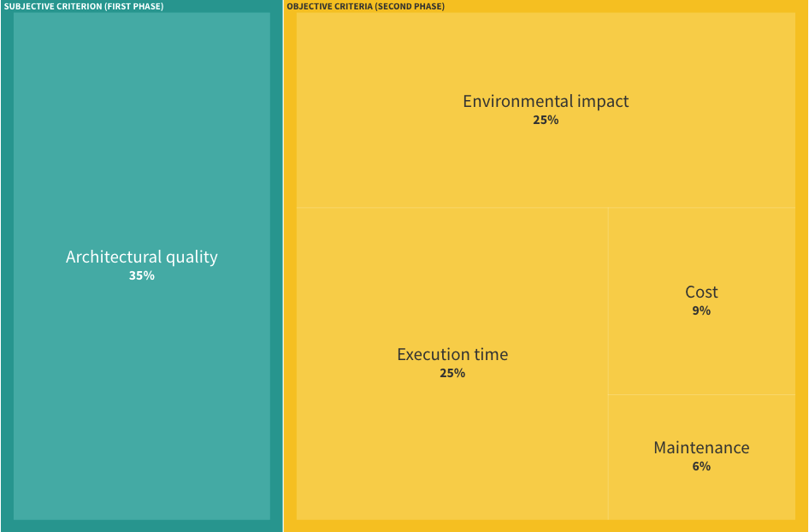Click the 35% value under Architectural quality

click(142, 276)
